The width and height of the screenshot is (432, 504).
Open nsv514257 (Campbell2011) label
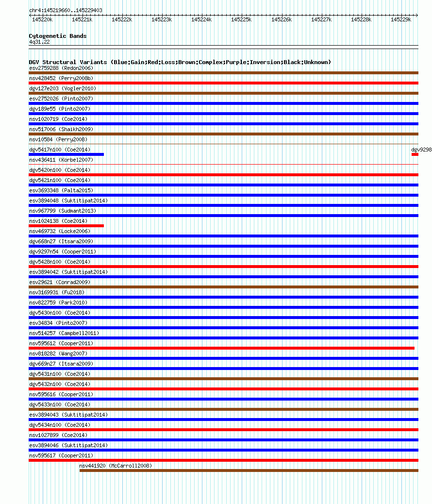pyautogui.click(x=64, y=333)
